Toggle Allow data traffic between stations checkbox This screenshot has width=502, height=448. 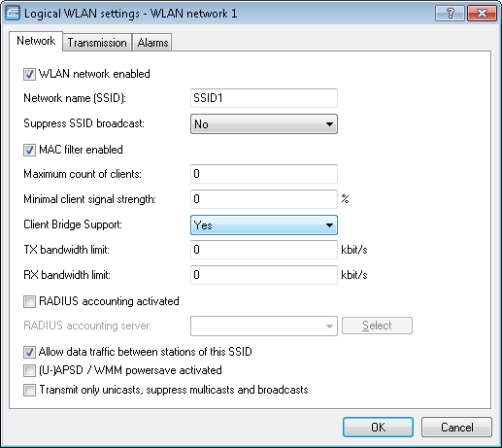tap(29, 352)
